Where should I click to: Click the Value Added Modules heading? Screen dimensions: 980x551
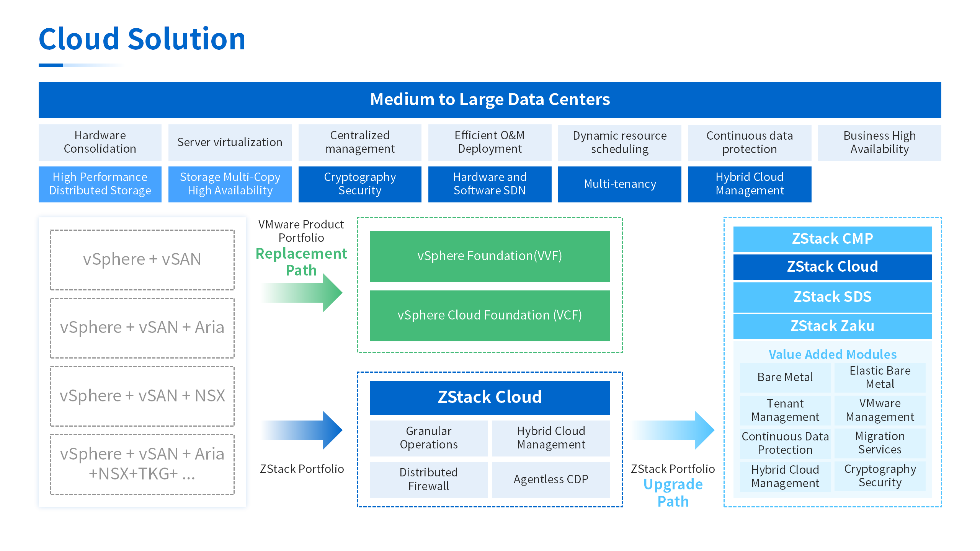pos(833,354)
